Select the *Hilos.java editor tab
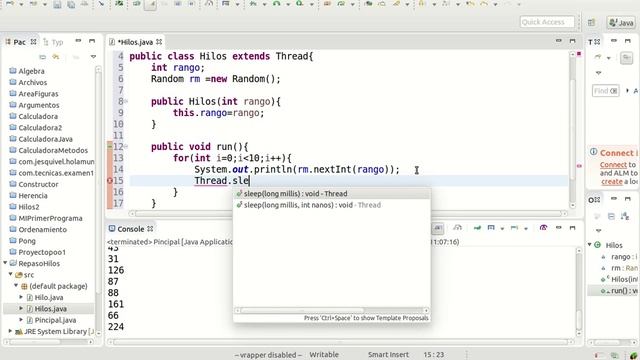The height and width of the screenshot is (360, 640). (135, 42)
